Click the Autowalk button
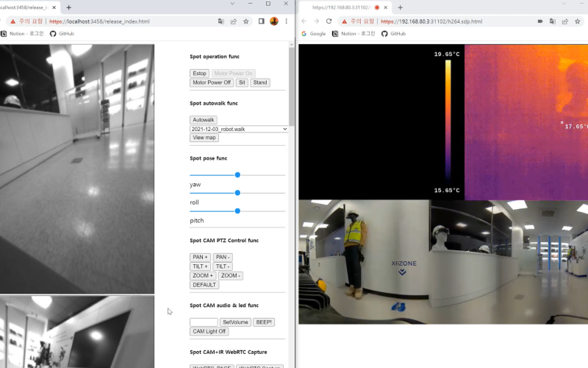This screenshot has height=368, width=588. click(x=204, y=120)
